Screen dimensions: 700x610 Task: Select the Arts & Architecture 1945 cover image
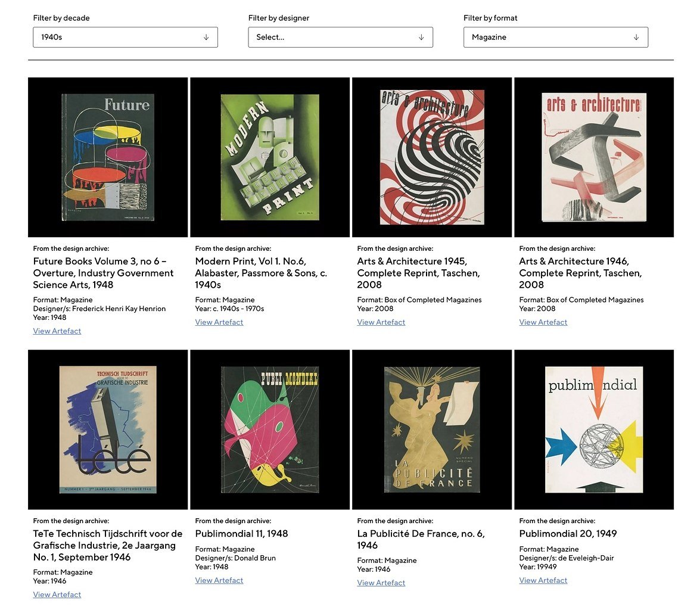coord(432,157)
